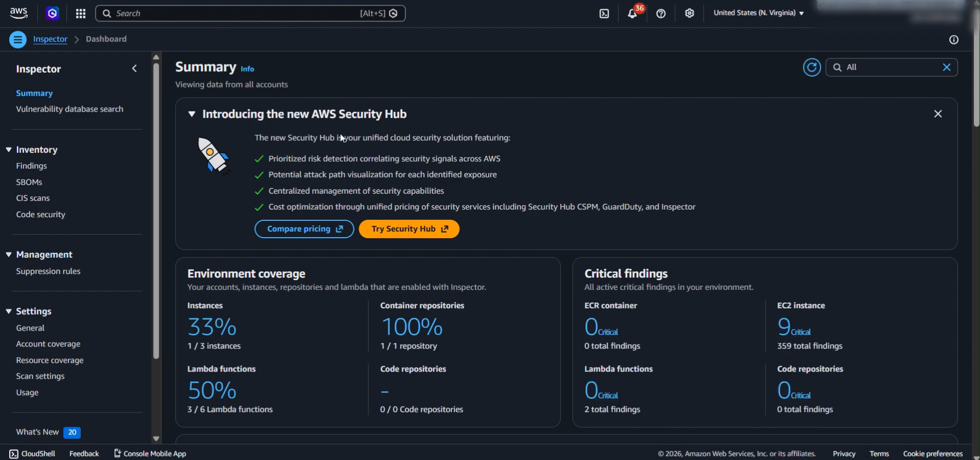Open the AWS services grid menu
This screenshot has height=460, width=980.
point(81,14)
